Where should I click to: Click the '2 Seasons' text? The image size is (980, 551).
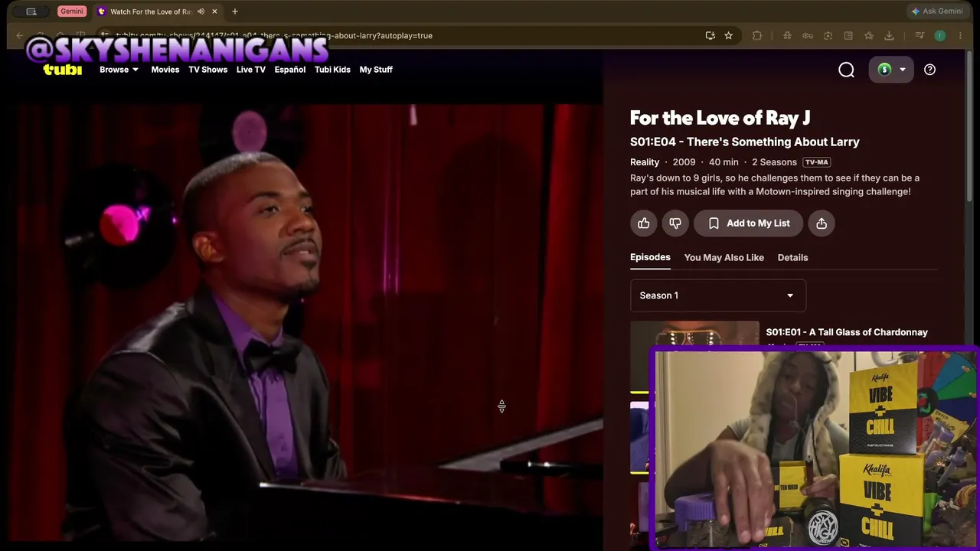point(774,162)
